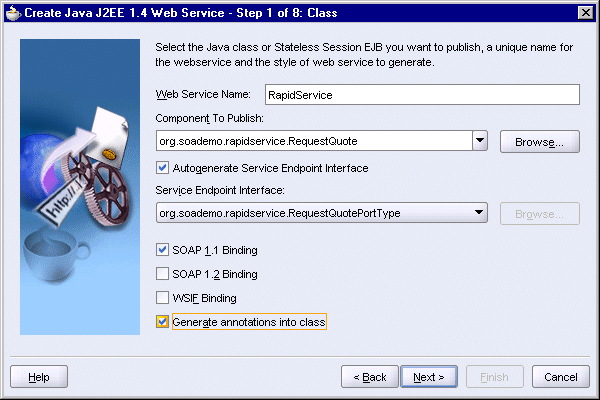Click Browse next to Component To Publish
This screenshot has width=600, height=400.
pyautogui.click(x=540, y=142)
